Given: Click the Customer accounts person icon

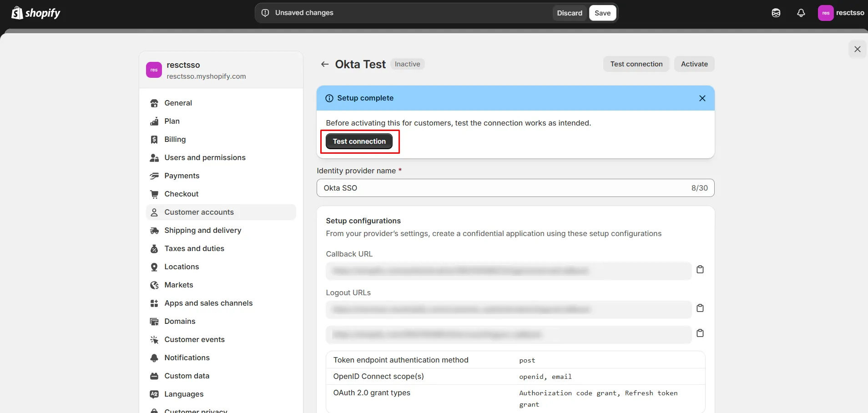Looking at the screenshot, I should pos(154,212).
